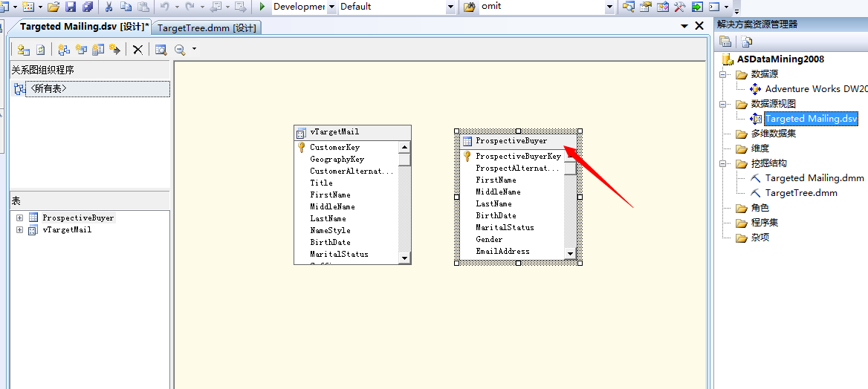Image resolution: width=868 pixels, height=389 pixels.
Task: Click New Diagram icon in DSV toolbar
Action: (64, 50)
